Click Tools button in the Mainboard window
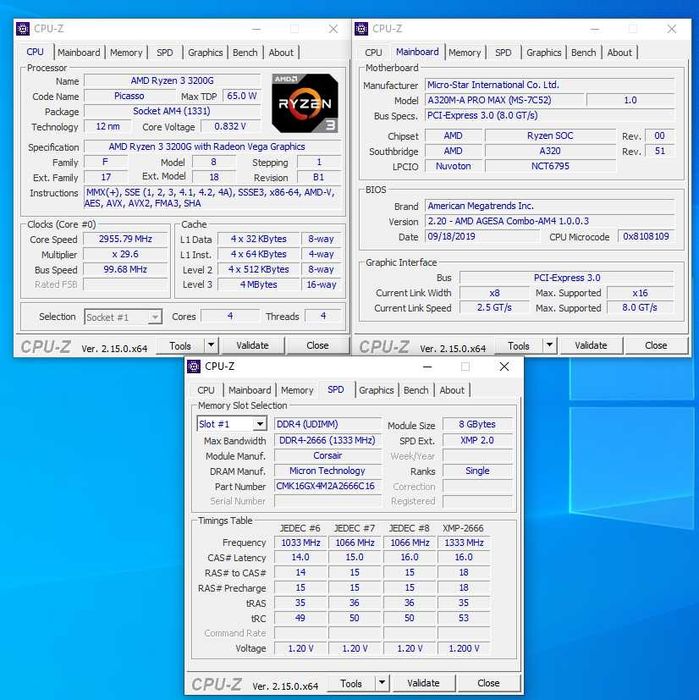The height and width of the screenshot is (700, 699). 519,346
